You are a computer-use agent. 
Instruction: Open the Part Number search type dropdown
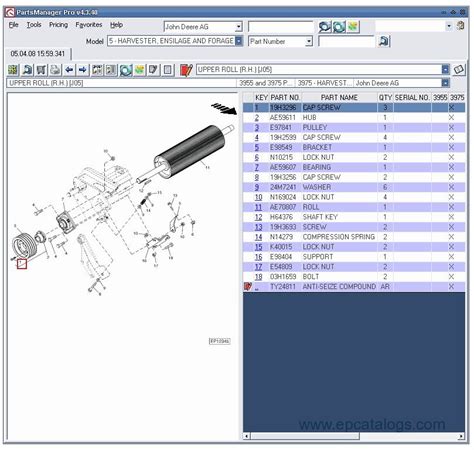coord(309,41)
